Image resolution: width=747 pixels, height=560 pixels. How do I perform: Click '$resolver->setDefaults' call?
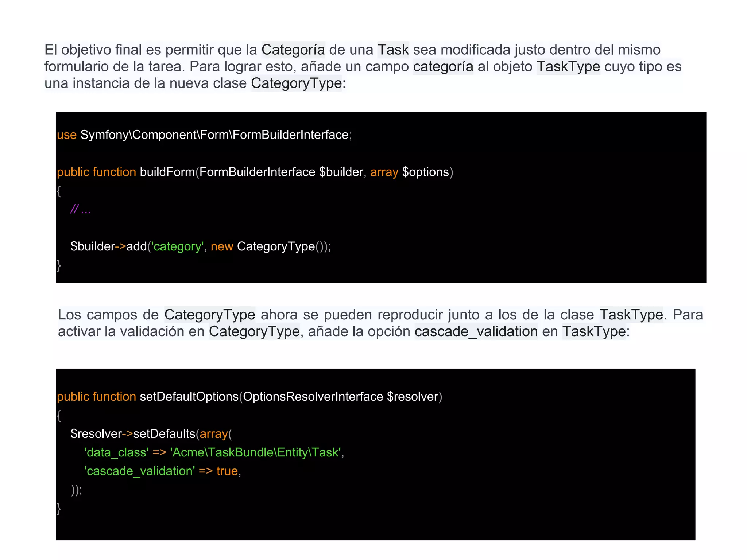tap(133, 434)
